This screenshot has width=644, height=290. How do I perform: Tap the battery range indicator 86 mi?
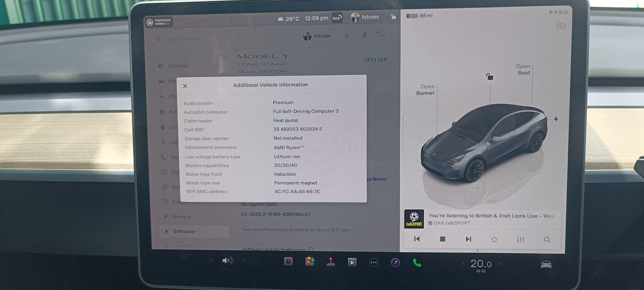(419, 16)
